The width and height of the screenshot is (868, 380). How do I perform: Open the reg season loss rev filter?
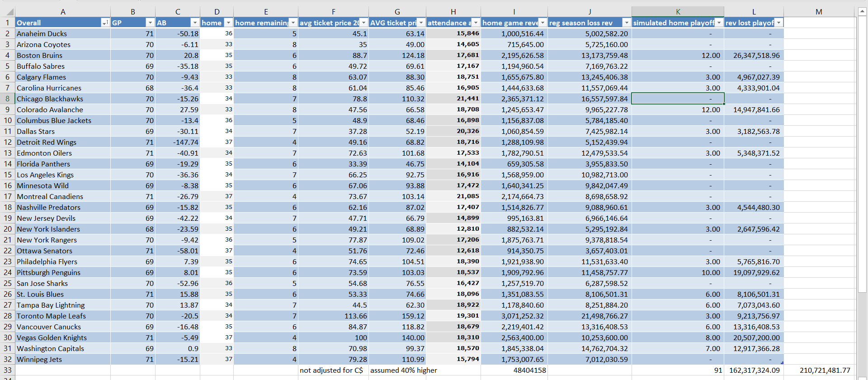(x=626, y=23)
